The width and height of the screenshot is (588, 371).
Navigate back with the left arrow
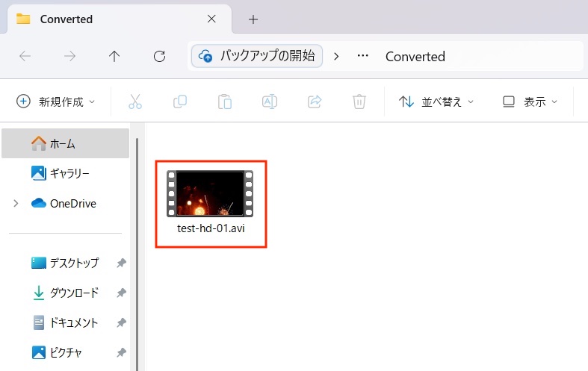pyautogui.click(x=25, y=56)
